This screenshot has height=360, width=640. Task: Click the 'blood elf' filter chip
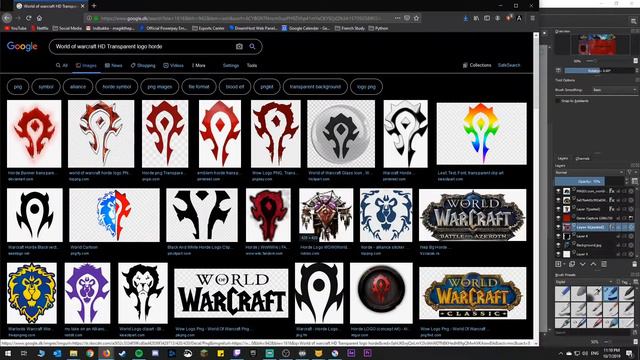(235, 87)
